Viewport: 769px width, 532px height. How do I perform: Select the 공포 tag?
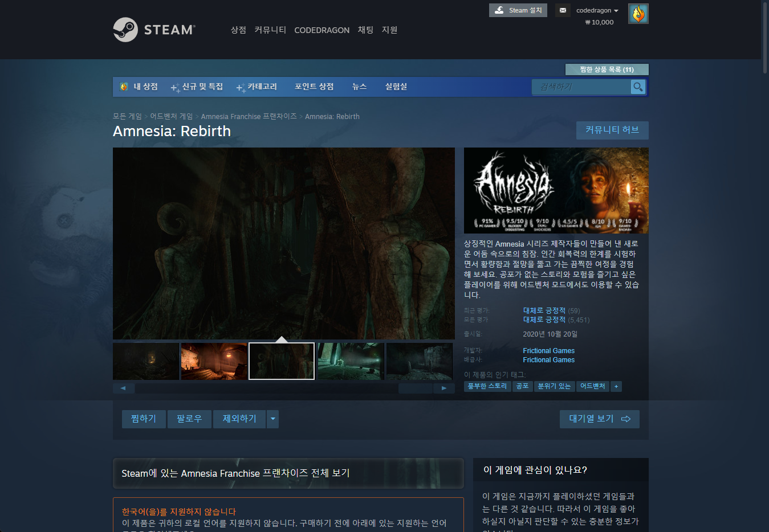point(522,386)
